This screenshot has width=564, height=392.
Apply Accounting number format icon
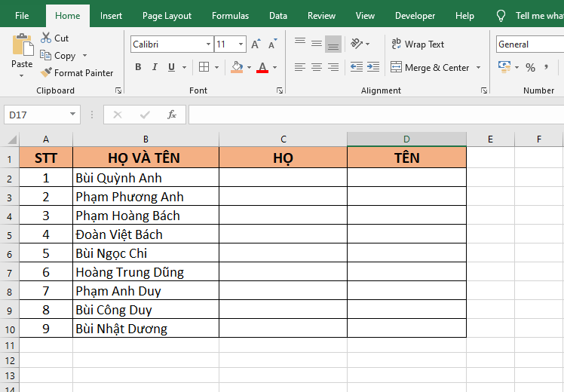coord(504,67)
